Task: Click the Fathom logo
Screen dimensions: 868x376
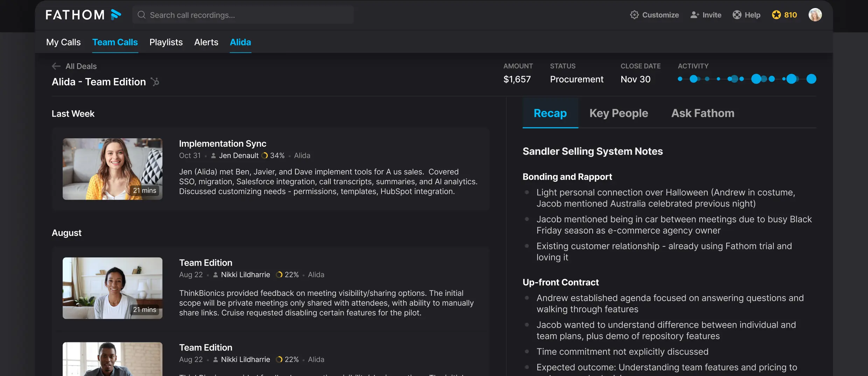Action: click(x=83, y=15)
